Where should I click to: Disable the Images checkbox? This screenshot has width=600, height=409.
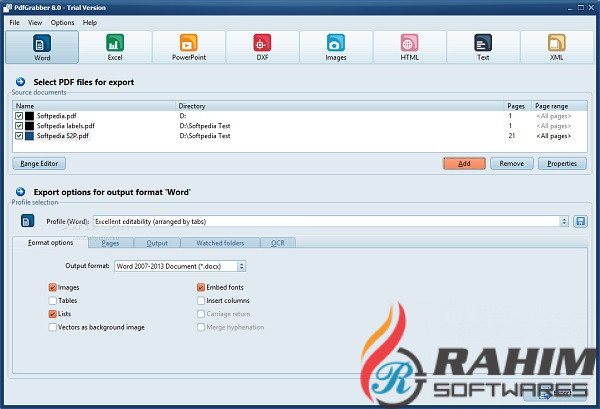click(52, 287)
